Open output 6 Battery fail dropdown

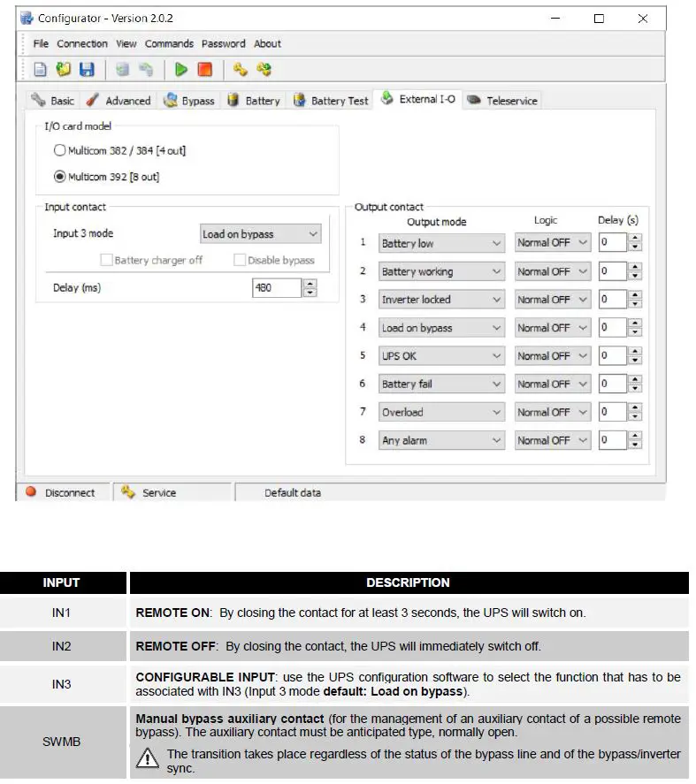[x=441, y=384]
